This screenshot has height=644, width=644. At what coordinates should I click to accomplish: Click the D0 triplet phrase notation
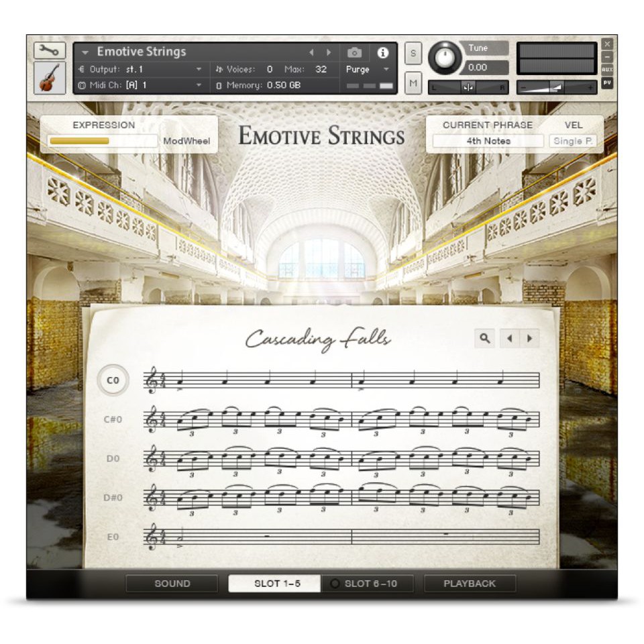point(341,460)
